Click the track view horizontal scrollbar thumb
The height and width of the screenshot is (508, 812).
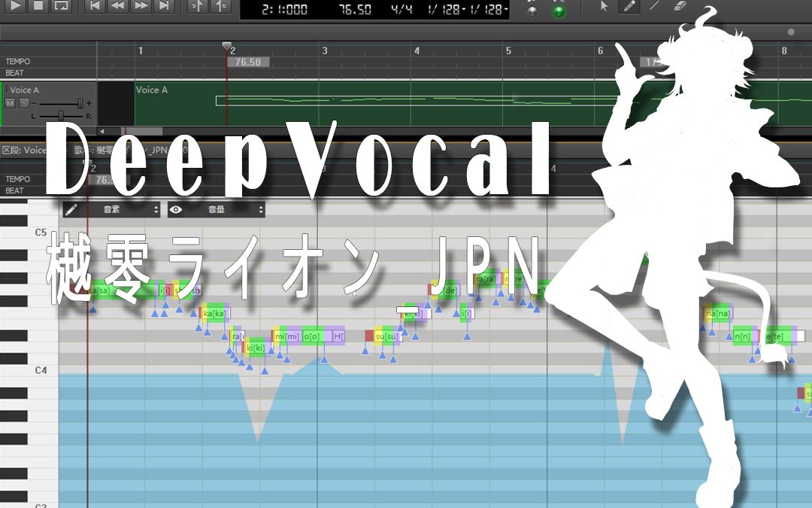click(142, 131)
